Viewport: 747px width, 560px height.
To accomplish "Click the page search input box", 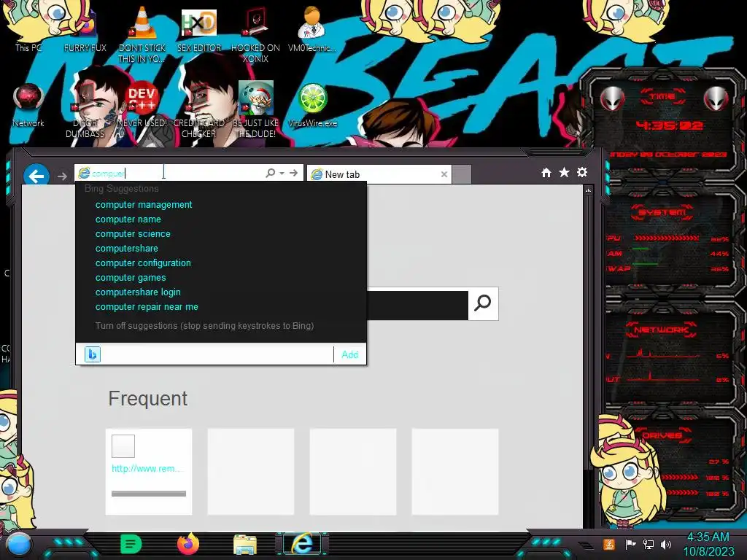I will (x=417, y=306).
